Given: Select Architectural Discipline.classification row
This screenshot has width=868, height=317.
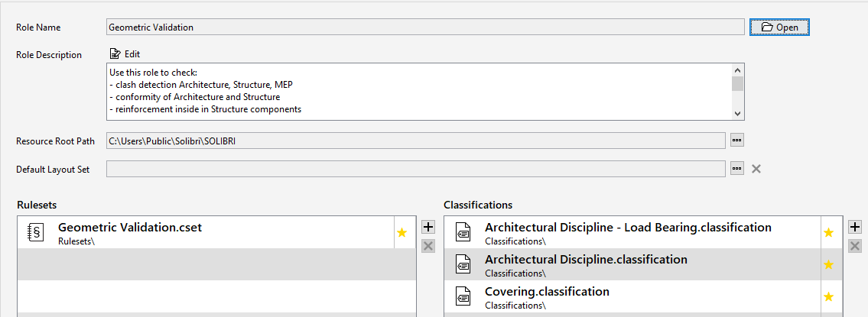Looking at the screenshot, I should (x=643, y=264).
